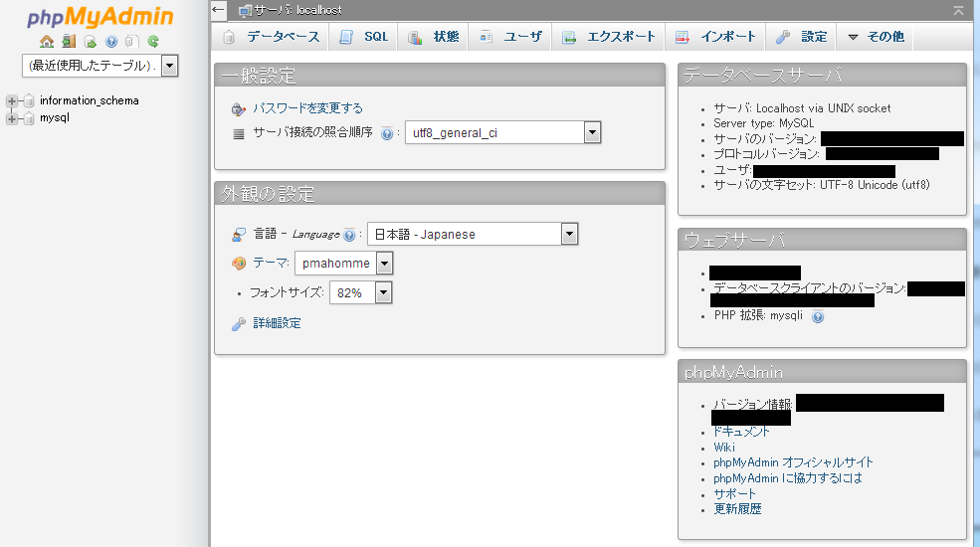This screenshot has width=980, height=547.
Task: Click the export icon in the エクスポート tab
Action: (x=569, y=38)
